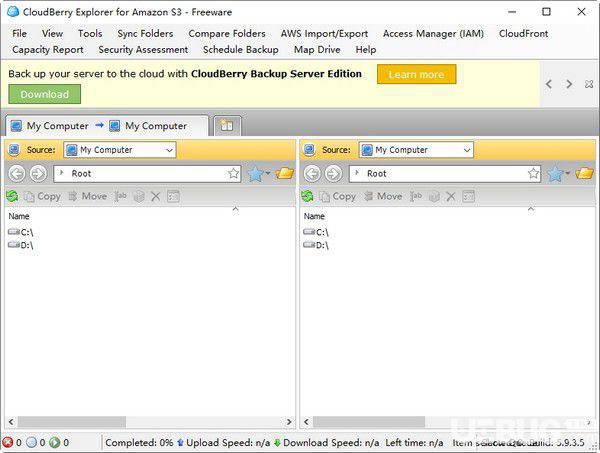Image resolution: width=600 pixels, height=453 pixels.
Task: Add right pane path to favorites
Action: (x=533, y=174)
